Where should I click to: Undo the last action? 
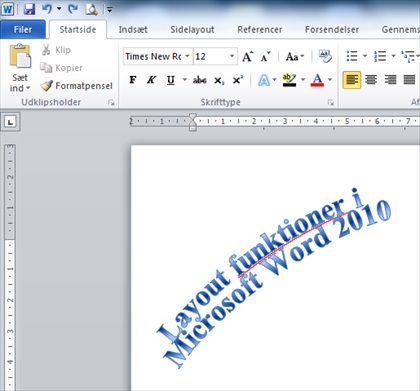(47, 9)
